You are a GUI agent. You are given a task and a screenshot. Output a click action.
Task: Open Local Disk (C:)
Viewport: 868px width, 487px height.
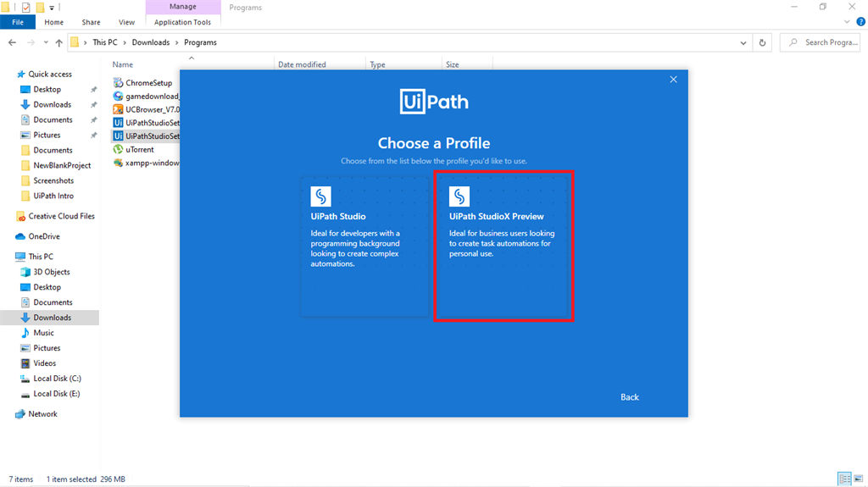[57, 379]
